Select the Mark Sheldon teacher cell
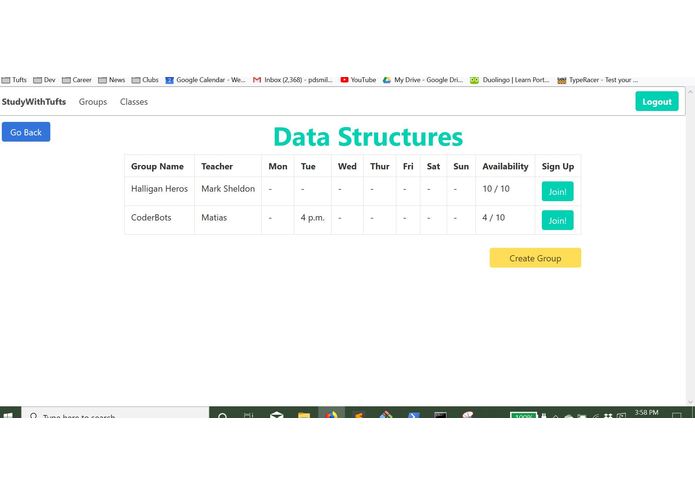Screen dimensions: 695x494 click(x=228, y=191)
